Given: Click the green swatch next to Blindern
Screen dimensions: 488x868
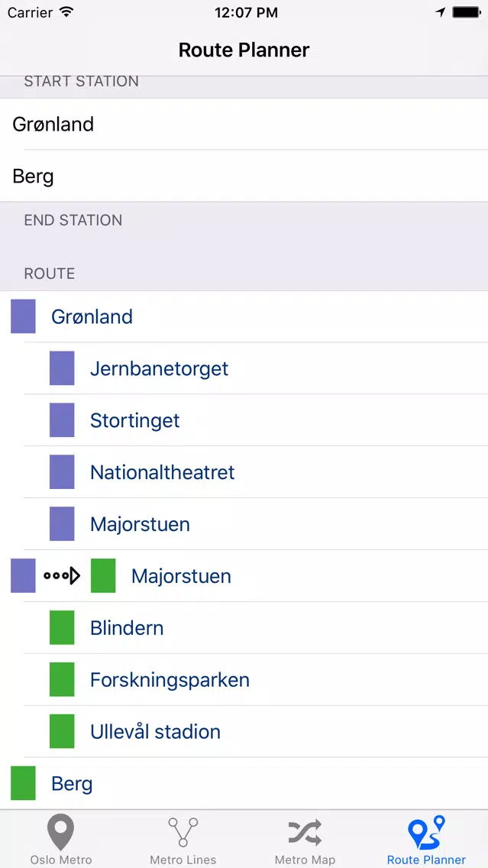Looking at the screenshot, I should click(62, 628).
